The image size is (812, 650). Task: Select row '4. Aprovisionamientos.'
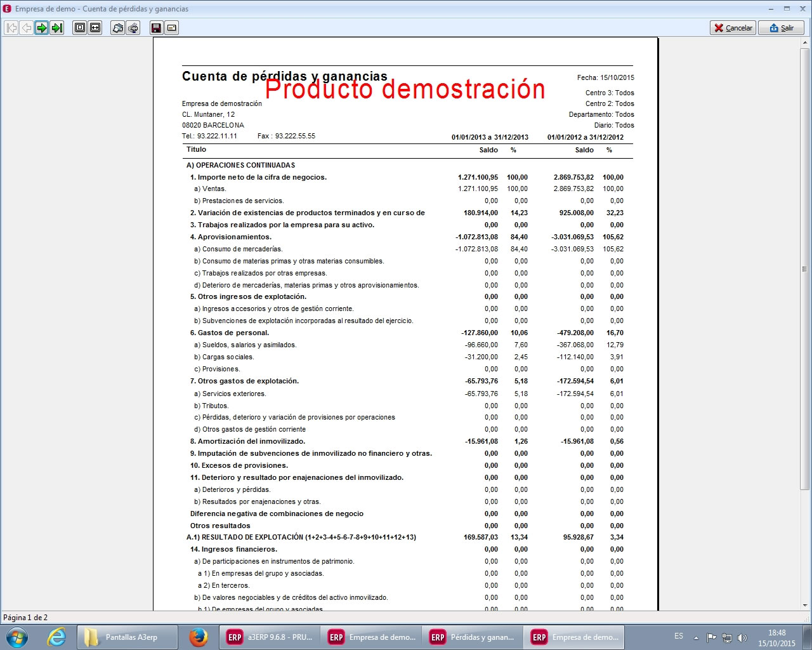pyautogui.click(x=407, y=237)
